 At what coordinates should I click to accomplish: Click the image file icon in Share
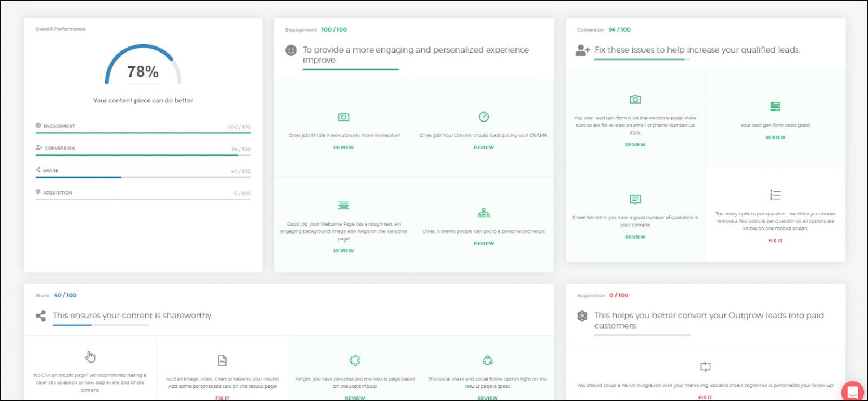point(222,360)
